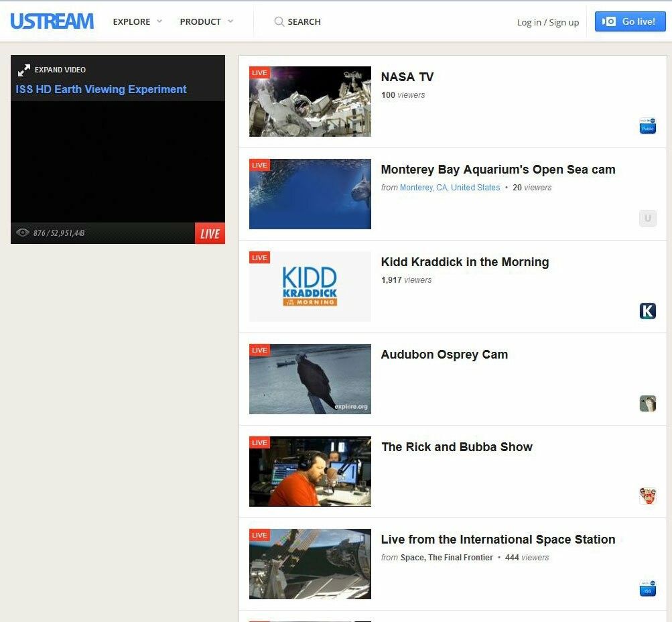Click into the Search field
672x622 pixels.
coord(304,22)
